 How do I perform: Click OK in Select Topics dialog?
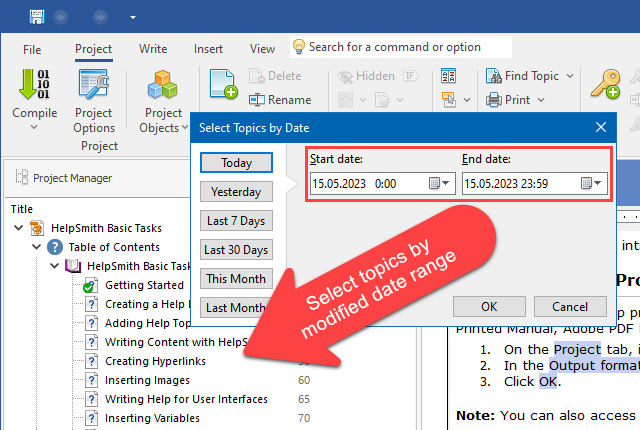click(489, 306)
